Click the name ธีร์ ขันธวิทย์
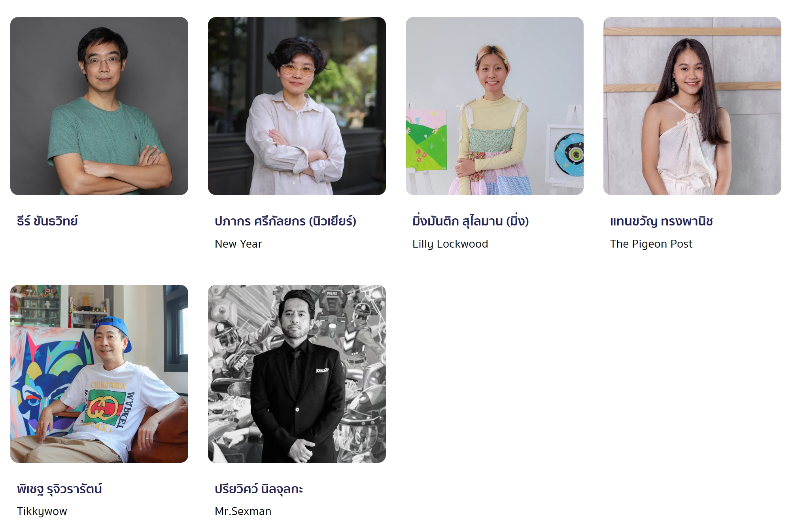The width and height of the screenshot is (794, 532). click(47, 221)
